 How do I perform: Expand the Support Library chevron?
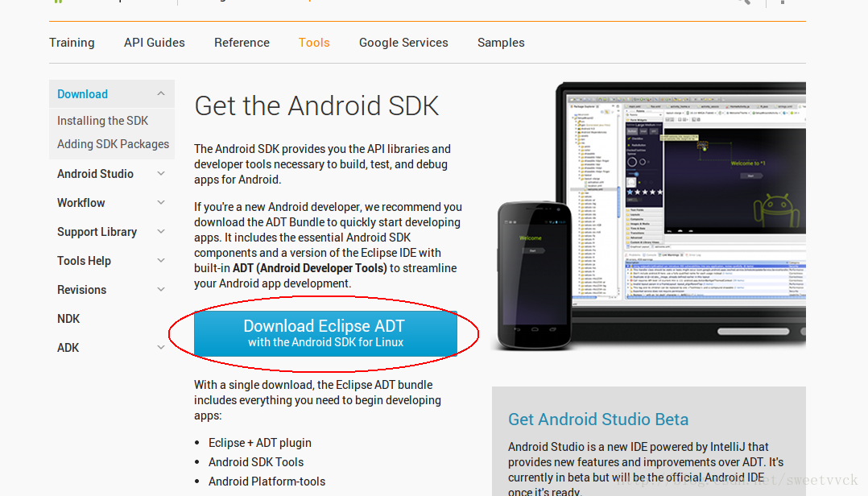[161, 231]
